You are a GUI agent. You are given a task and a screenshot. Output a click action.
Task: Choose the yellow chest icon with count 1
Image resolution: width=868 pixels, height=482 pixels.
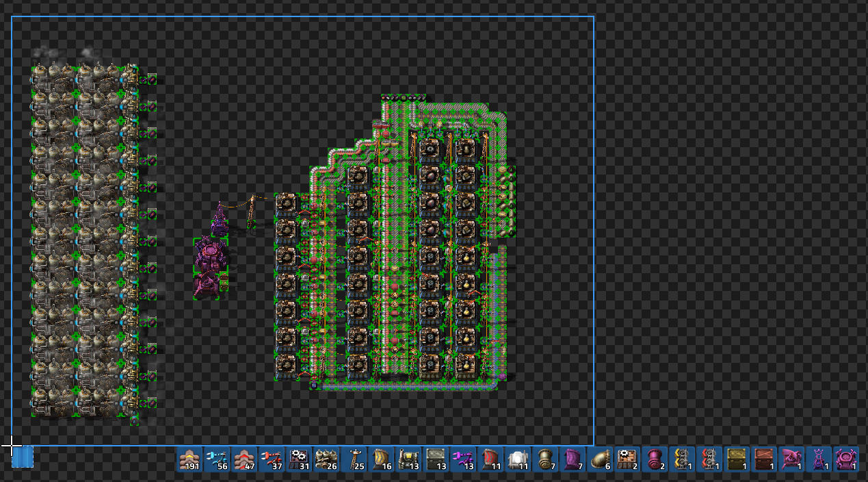pyautogui.click(x=736, y=459)
